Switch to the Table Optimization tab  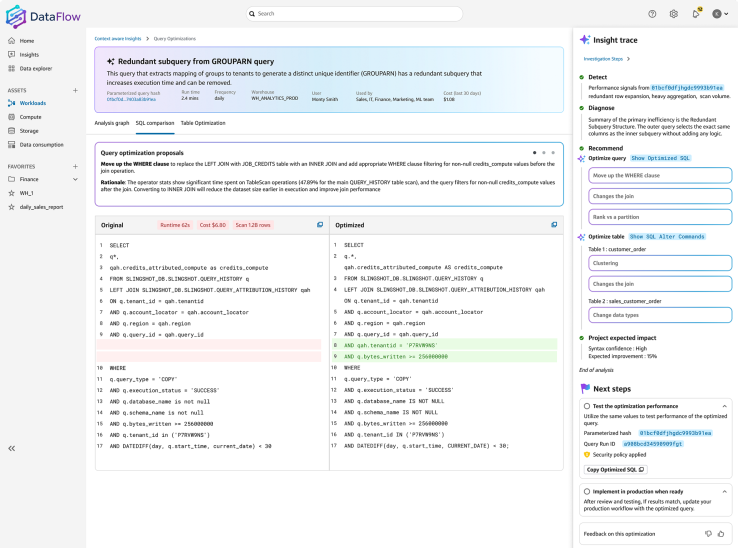click(203, 123)
